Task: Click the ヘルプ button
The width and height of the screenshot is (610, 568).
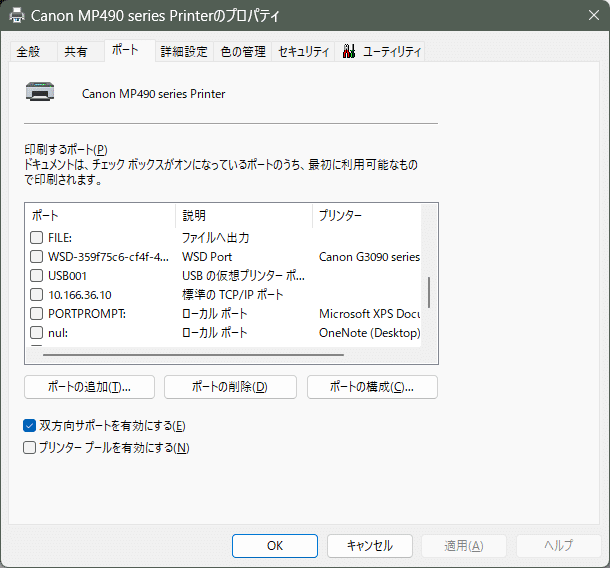Action: pos(559,545)
